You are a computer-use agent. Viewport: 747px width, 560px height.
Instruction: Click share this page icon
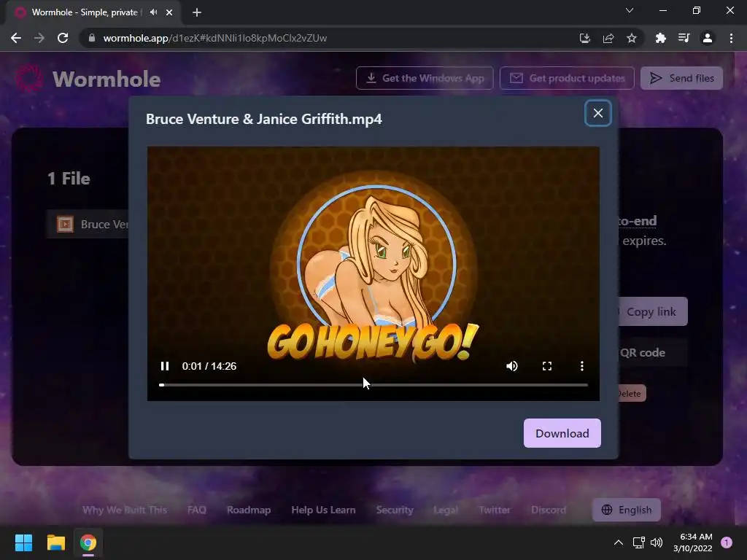608,38
